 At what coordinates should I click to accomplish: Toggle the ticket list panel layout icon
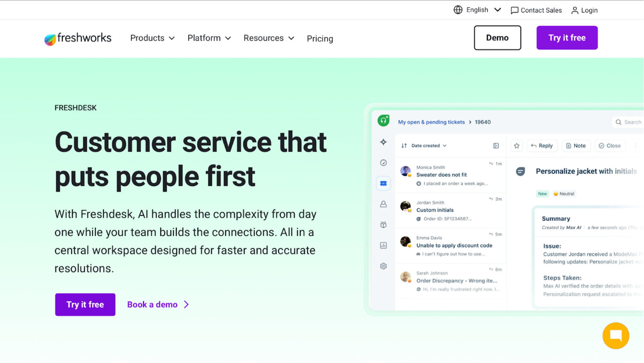pyautogui.click(x=496, y=146)
